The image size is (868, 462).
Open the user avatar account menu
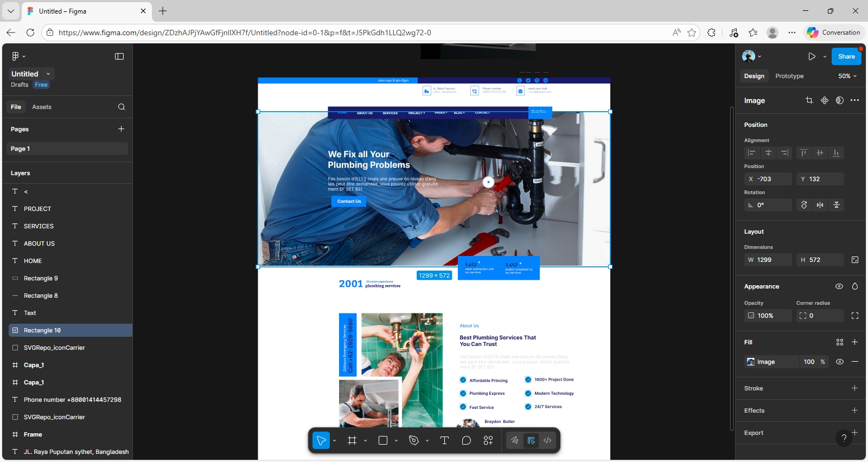(751, 56)
